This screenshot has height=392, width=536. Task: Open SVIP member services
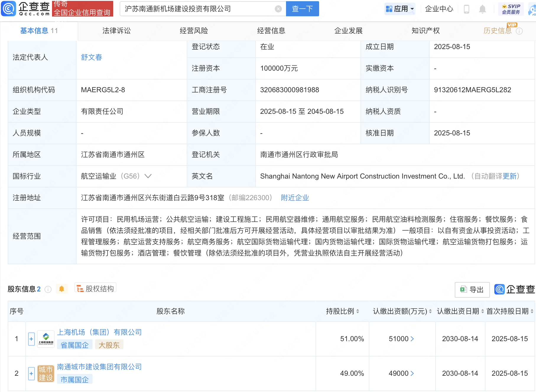click(x=511, y=9)
